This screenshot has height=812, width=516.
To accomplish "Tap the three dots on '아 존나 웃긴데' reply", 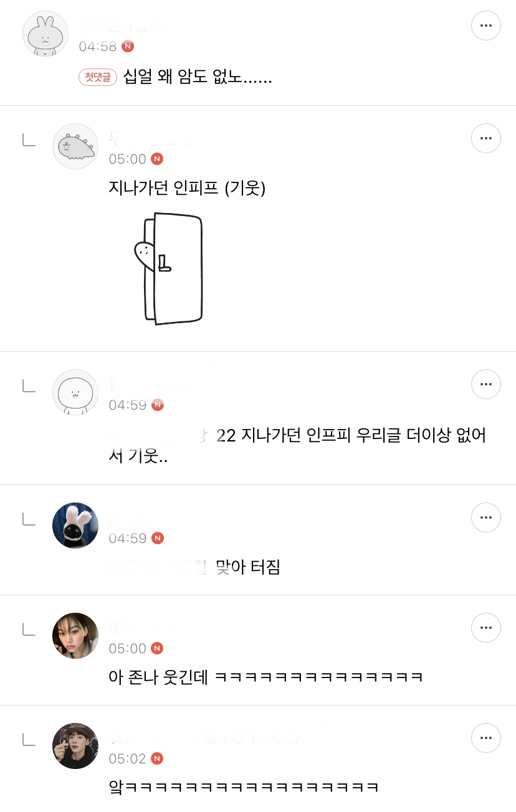I will pyautogui.click(x=486, y=628).
